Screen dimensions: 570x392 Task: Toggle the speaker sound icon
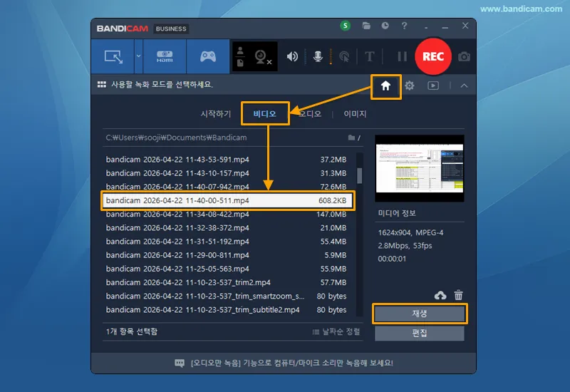point(292,56)
